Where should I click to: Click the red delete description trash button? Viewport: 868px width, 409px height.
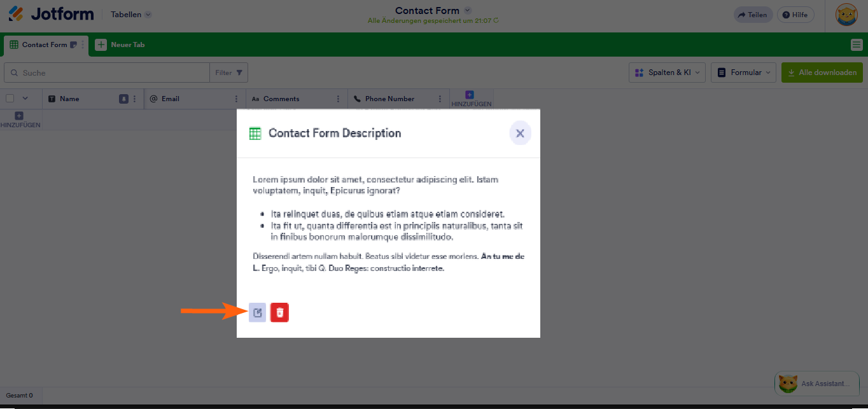279,312
